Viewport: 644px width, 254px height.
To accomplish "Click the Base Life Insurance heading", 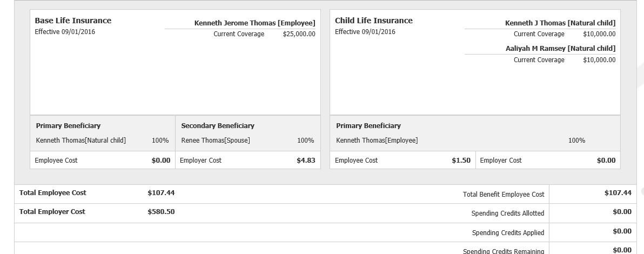I will coord(73,21).
